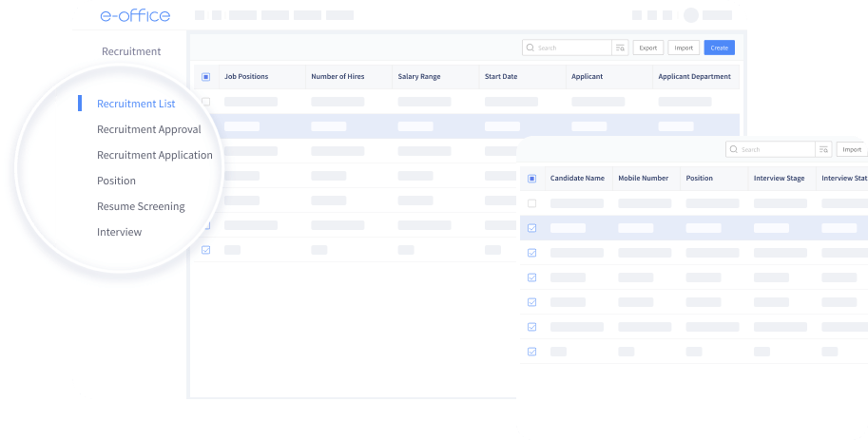The width and height of the screenshot is (868, 440).
Task: Click the Mobile Number column header
Action: 644,179
